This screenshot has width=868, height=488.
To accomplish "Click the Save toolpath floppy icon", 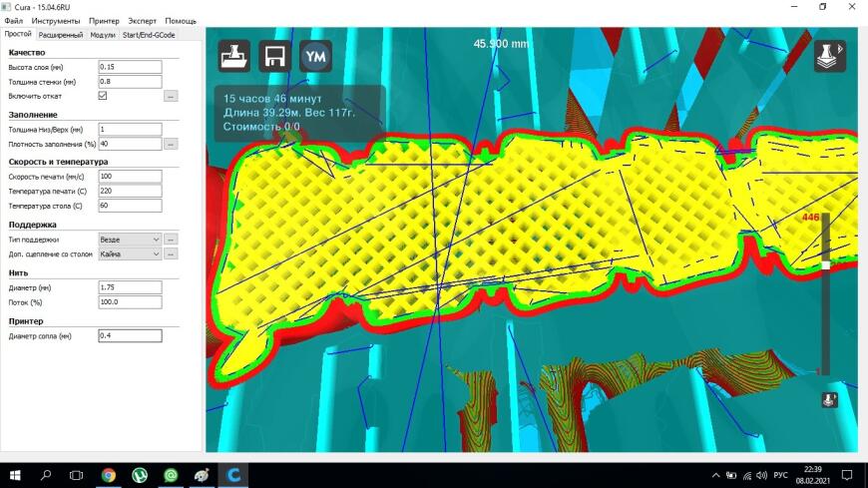I will pos(275,56).
